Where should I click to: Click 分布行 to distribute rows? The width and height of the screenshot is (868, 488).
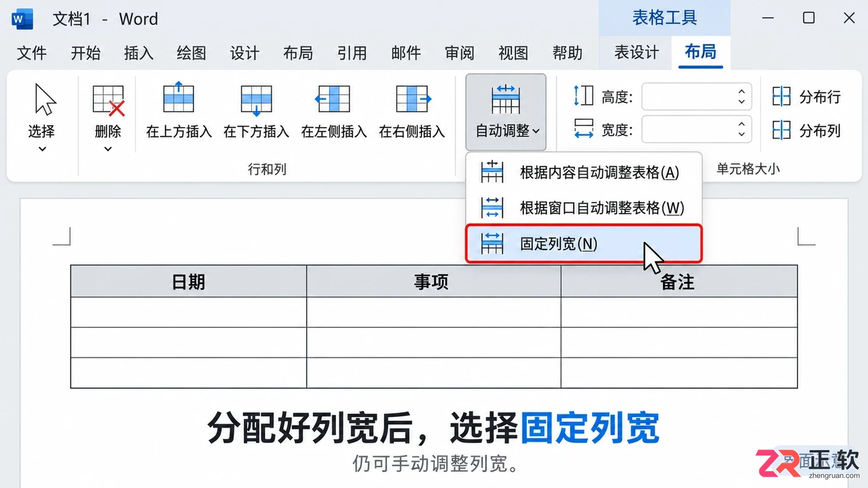coord(807,96)
